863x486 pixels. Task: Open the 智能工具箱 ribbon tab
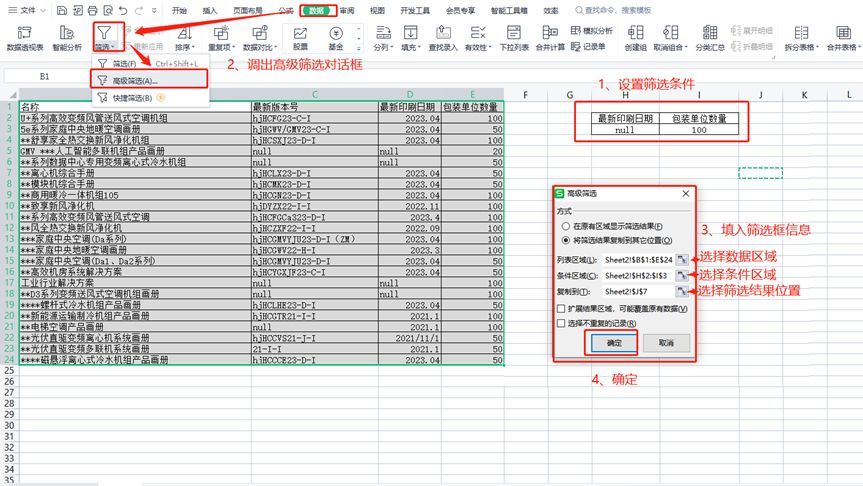(x=509, y=10)
